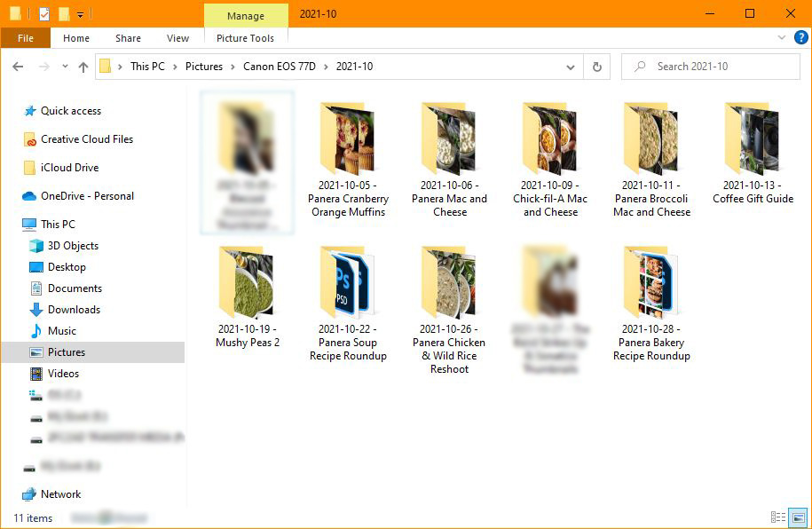Open OneDrive - Personal in the sidebar
Screen dimensions: 812x529
click(x=83, y=195)
